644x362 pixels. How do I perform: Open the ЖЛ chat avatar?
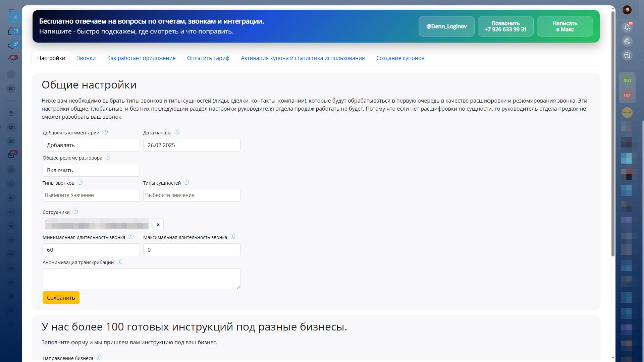(x=627, y=80)
